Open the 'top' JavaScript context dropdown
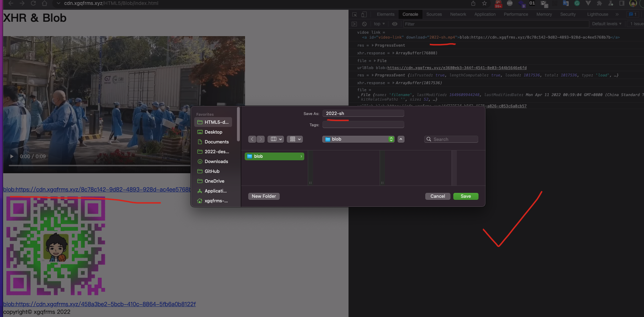The image size is (644, 317). click(379, 24)
